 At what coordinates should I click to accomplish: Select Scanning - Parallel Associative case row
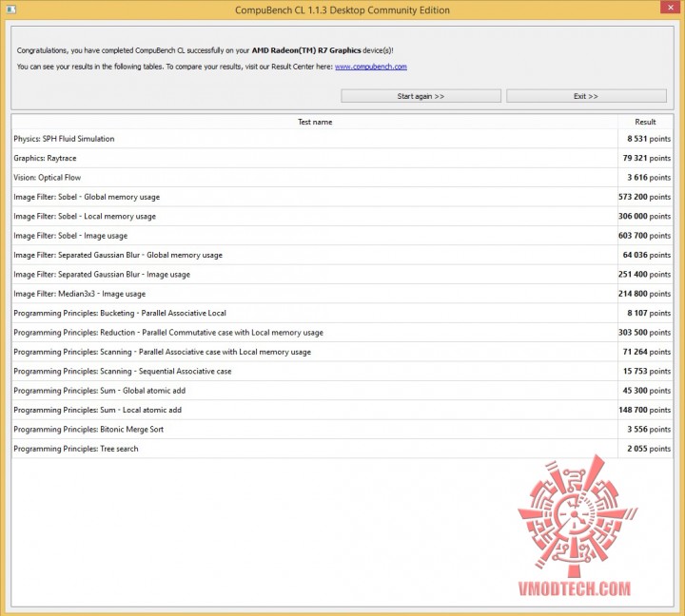[342, 352]
